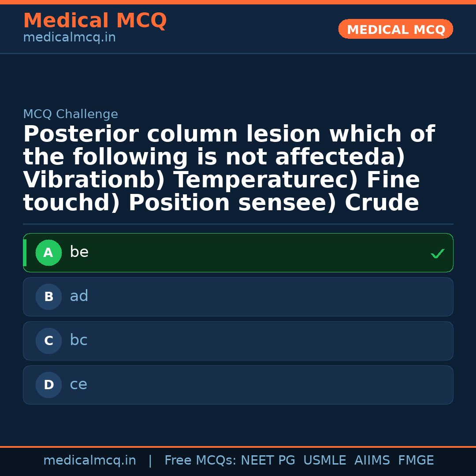Expand the MCQ Challenge section
The width and height of the screenshot is (476, 476).
71,114
